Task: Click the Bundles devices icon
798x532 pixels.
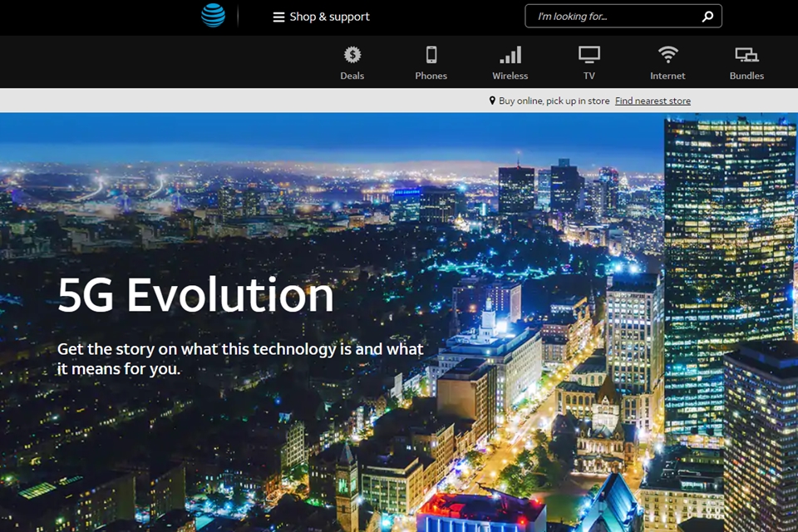Action: click(x=746, y=53)
